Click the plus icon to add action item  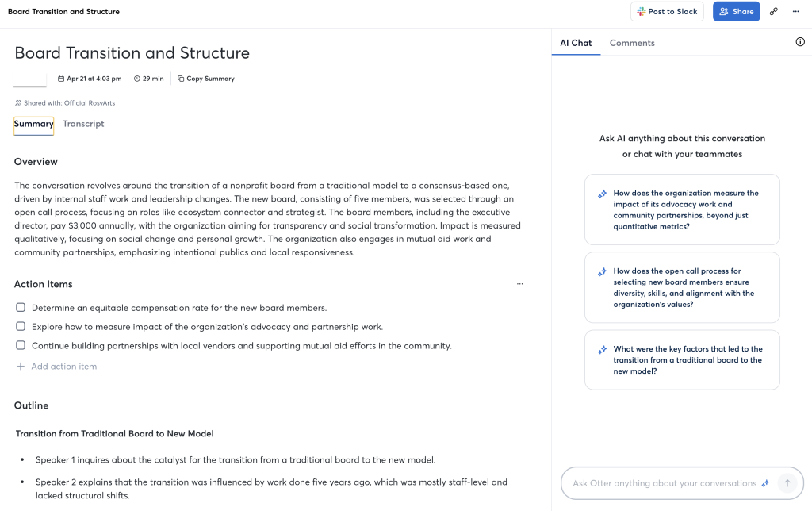point(21,367)
